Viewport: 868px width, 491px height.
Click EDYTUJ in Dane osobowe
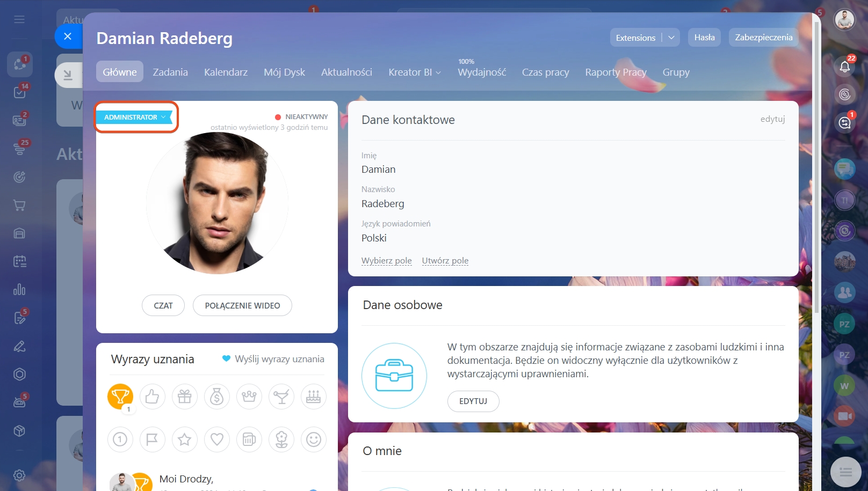[473, 401]
